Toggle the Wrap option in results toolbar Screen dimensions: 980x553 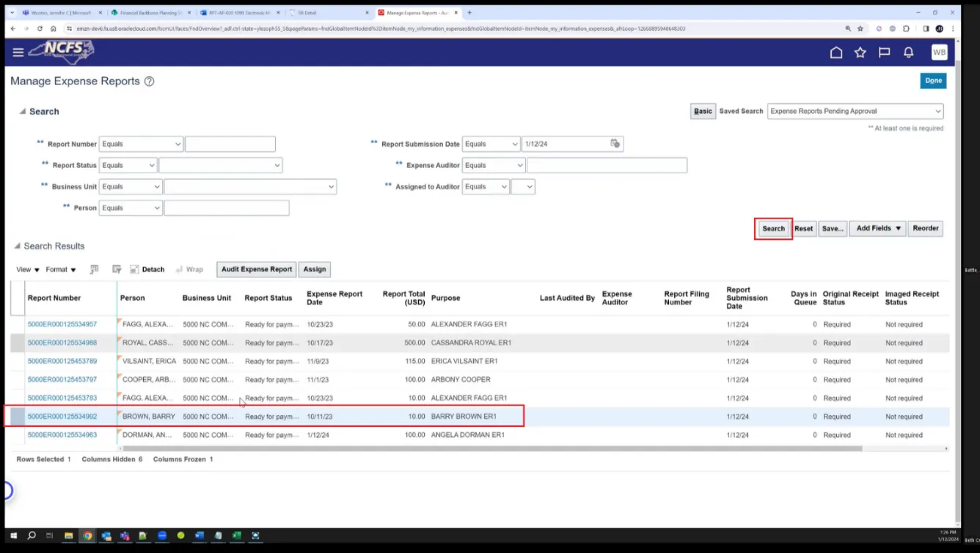point(189,269)
